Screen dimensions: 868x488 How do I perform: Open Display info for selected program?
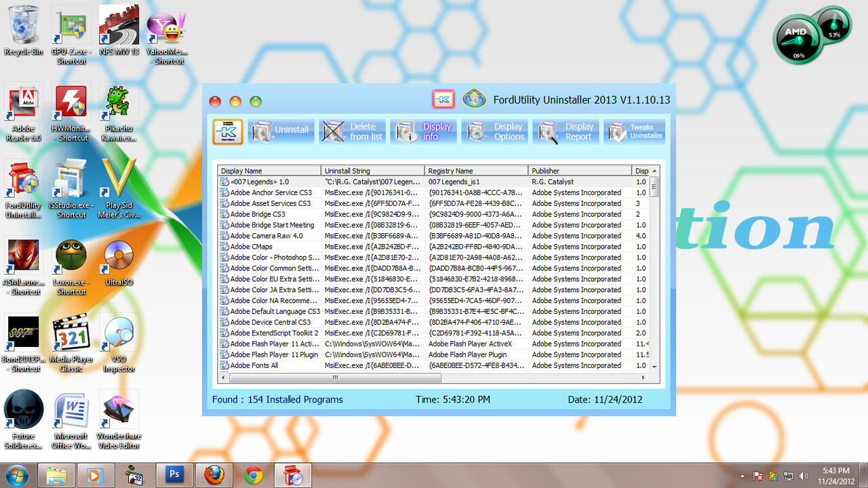(425, 131)
